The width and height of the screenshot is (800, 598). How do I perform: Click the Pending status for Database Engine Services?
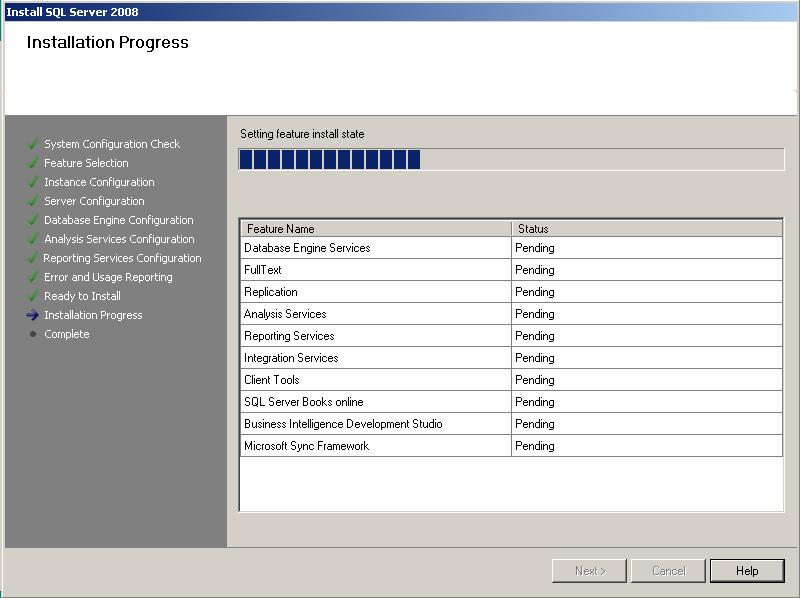pyautogui.click(x=535, y=248)
